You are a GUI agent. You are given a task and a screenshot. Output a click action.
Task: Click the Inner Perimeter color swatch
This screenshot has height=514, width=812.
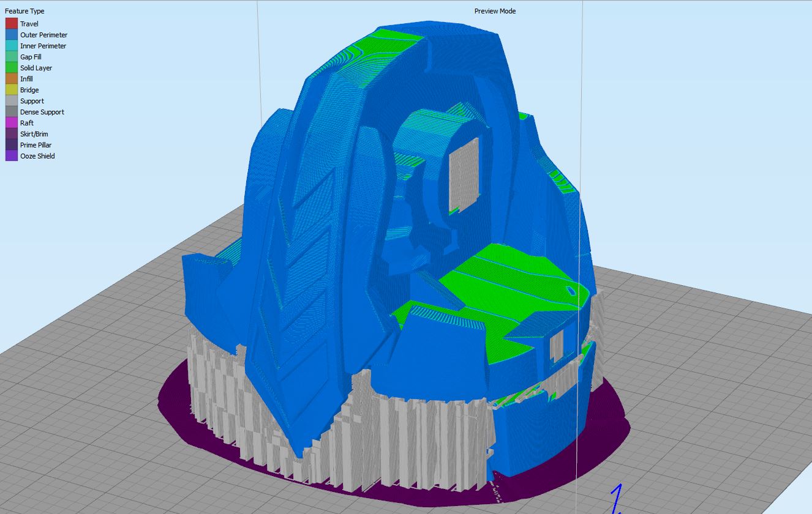point(11,46)
